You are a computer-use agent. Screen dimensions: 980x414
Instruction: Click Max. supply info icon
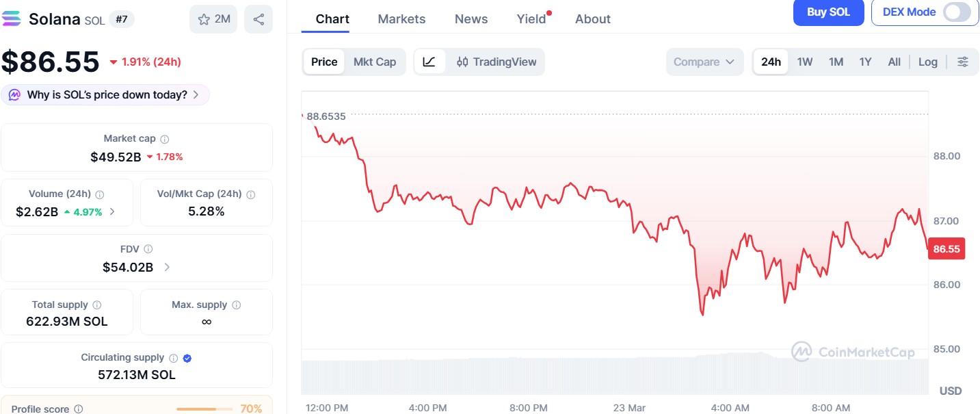[x=237, y=305]
